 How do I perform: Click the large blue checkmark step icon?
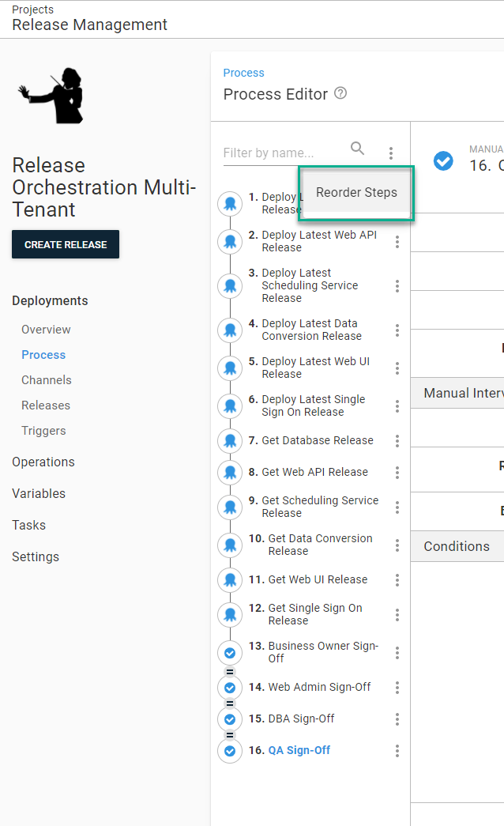(x=443, y=161)
